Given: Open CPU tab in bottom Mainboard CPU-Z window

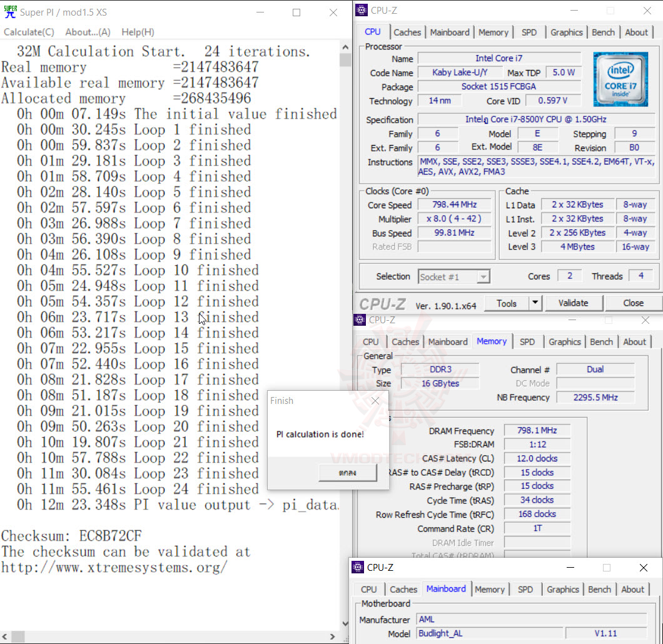Looking at the screenshot, I should (x=368, y=590).
